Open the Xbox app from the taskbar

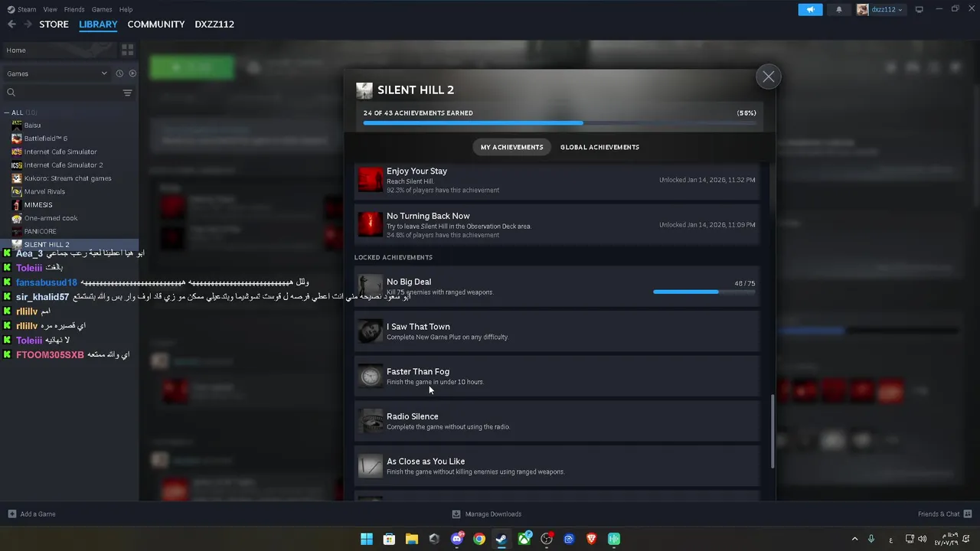click(524, 539)
